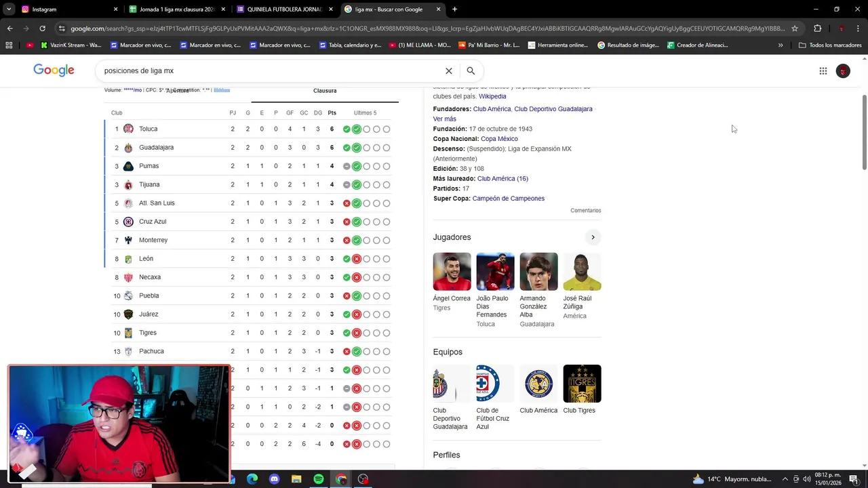Open José Raúl Zúñiga photo

tap(582, 272)
